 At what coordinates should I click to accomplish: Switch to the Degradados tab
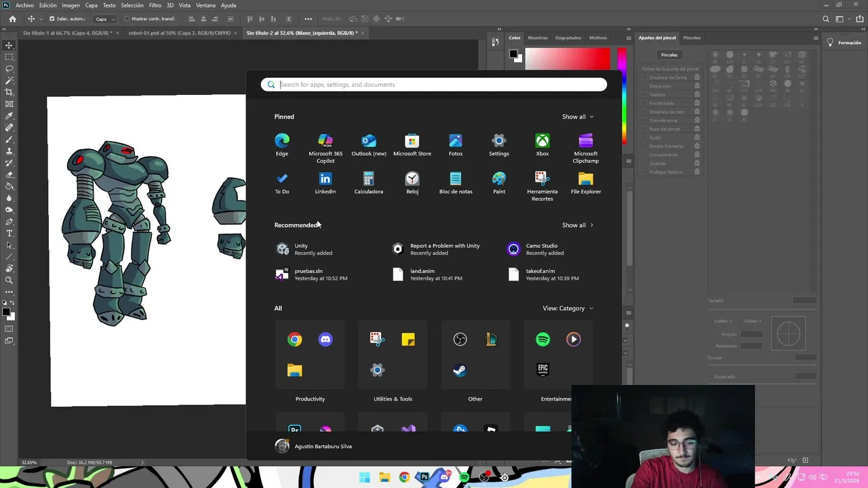(568, 38)
